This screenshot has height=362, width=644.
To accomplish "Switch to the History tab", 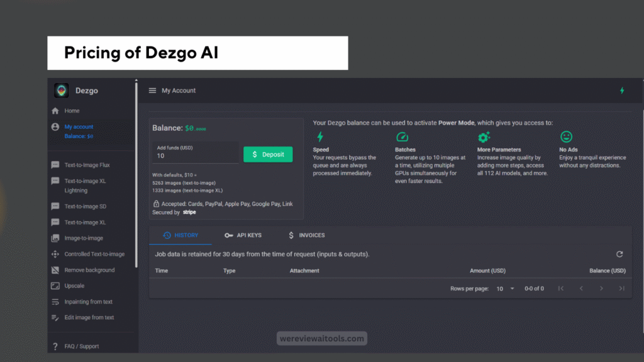I will click(x=180, y=235).
